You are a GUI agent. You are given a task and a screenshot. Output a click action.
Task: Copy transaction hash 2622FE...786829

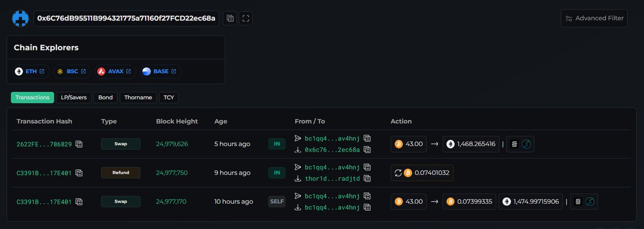[79, 144]
